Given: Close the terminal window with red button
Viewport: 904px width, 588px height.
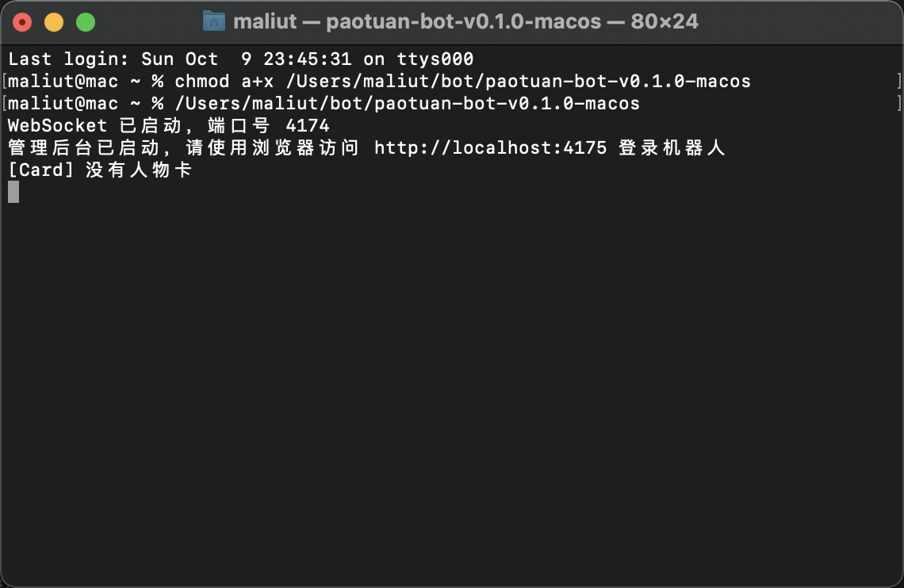Looking at the screenshot, I should [x=22, y=22].
